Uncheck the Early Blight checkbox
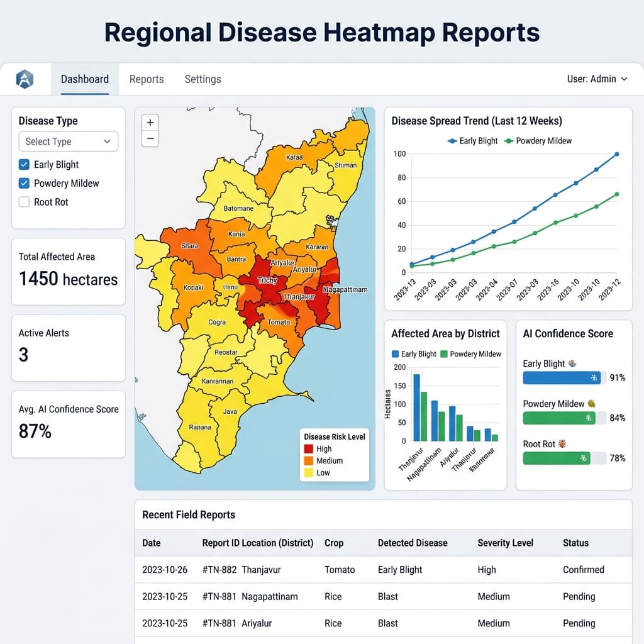 [x=25, y=165]
